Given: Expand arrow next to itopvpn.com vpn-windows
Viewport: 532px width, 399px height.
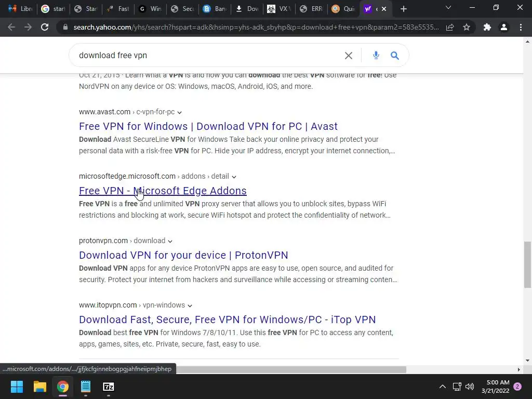Looking at the screenshot, I should click(x=190, y=305).
